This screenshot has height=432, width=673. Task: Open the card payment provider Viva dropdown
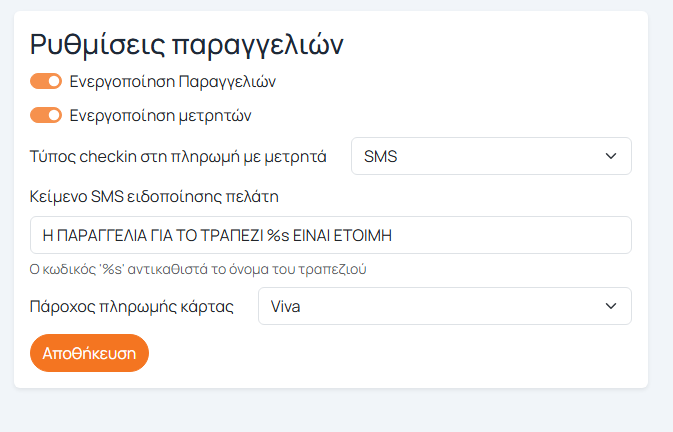pos(444,306)
